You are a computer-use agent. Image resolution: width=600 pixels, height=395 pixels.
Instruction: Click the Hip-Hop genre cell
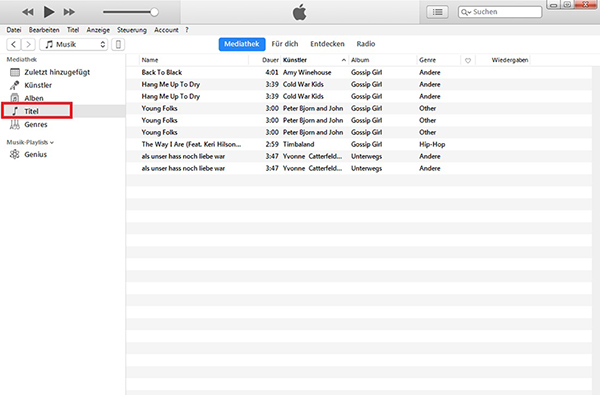tap(432, 144)
